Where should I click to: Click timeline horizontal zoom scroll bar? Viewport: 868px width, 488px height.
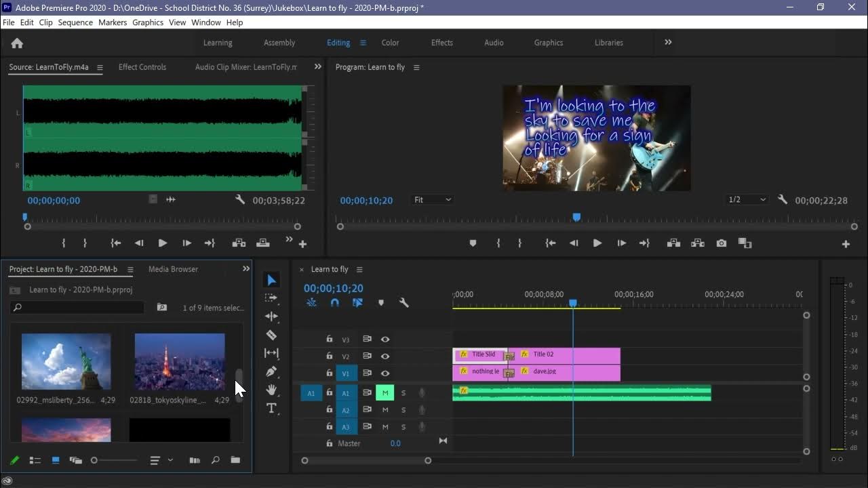pos(366,461)
